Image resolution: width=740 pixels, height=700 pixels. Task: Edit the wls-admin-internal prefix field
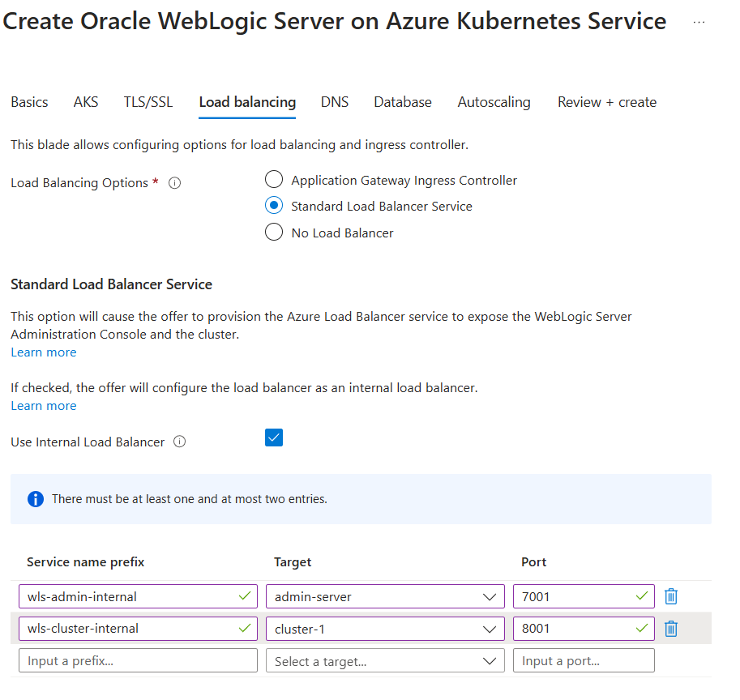pos(139,596)
